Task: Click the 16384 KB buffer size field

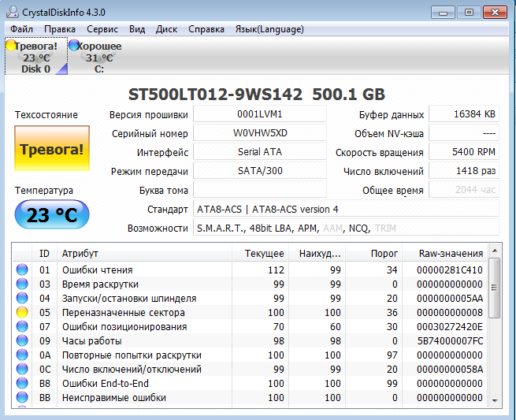Action: [464, 114]
